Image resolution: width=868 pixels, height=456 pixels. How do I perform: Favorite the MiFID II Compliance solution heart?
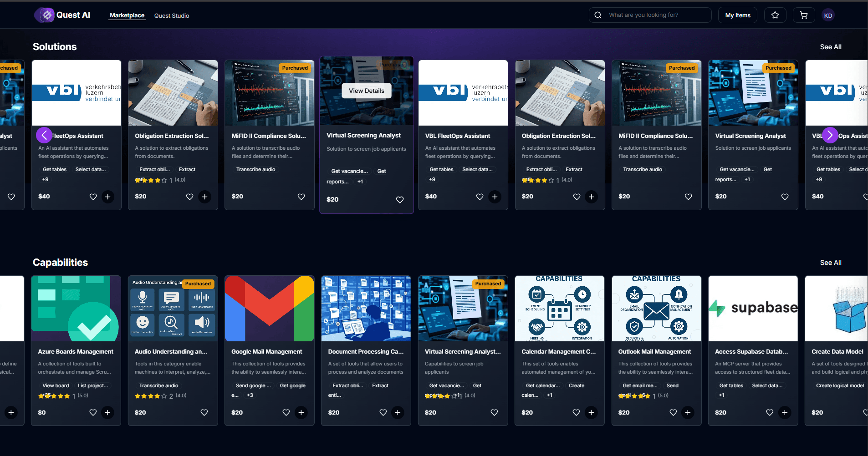pyautogui.click(x=301, y=197)
